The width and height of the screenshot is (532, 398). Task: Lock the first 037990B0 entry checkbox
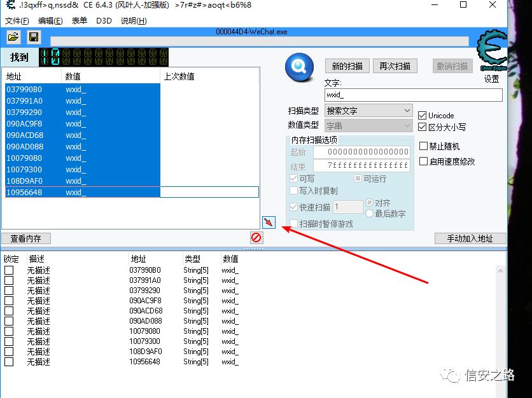coord(9,270)
